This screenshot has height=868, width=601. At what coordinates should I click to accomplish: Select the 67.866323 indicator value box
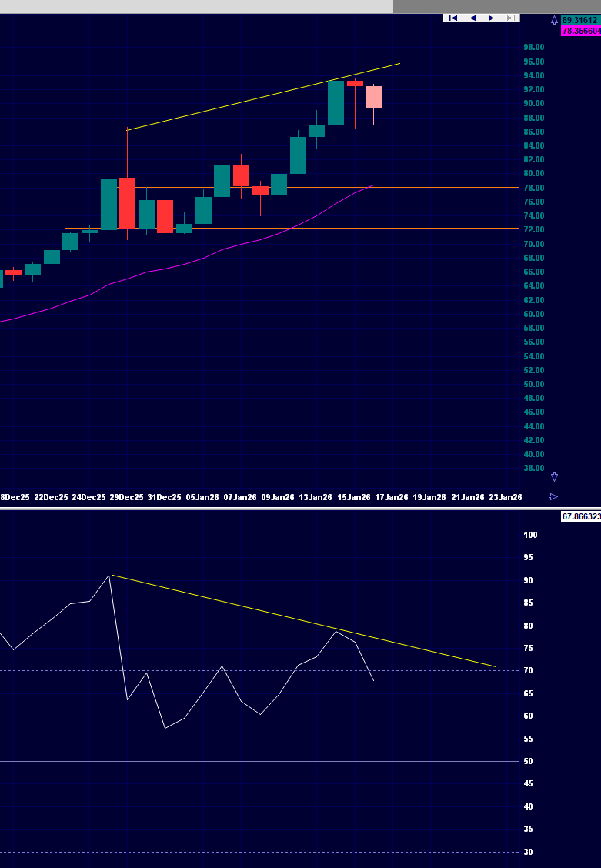tap(581, 516)
